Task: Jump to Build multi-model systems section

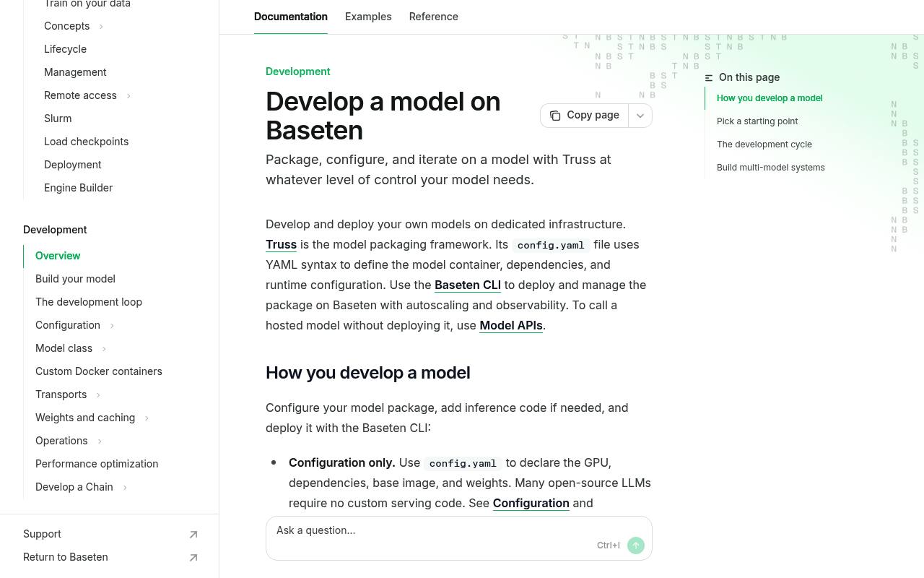Action: coord(771,168)
